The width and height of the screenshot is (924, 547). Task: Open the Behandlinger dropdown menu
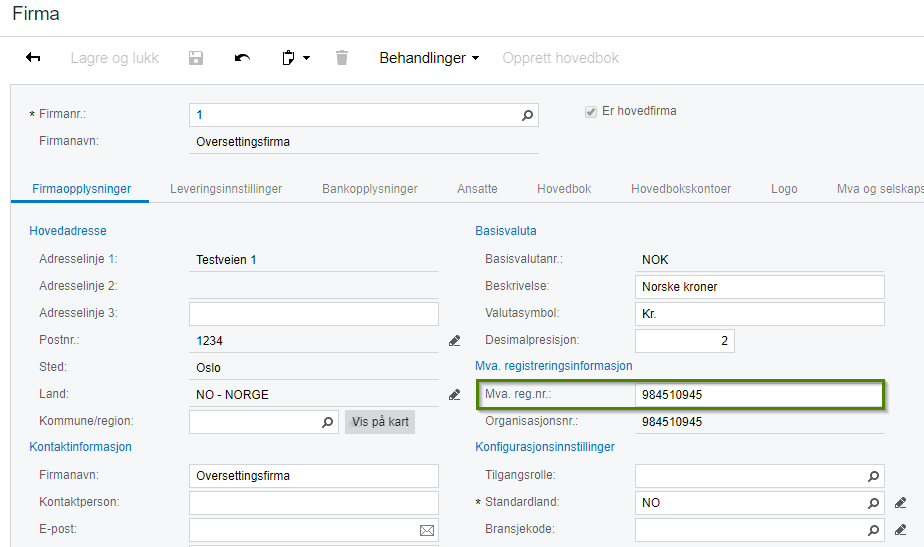pos(429,58)
